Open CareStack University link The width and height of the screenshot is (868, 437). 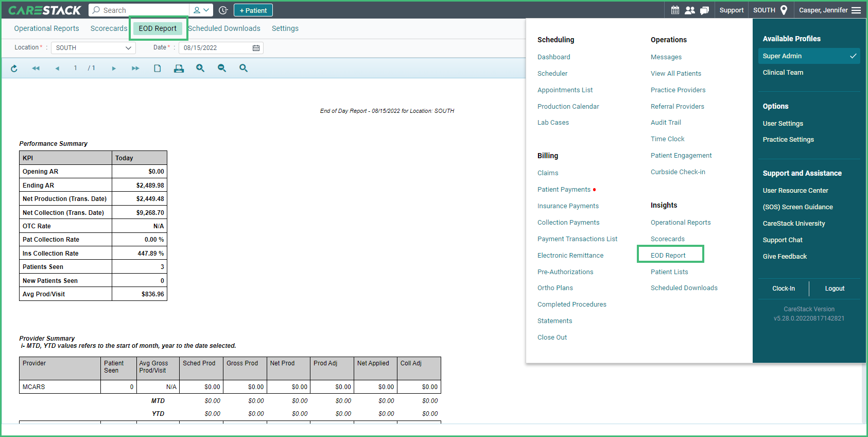[x=793, y=224]
